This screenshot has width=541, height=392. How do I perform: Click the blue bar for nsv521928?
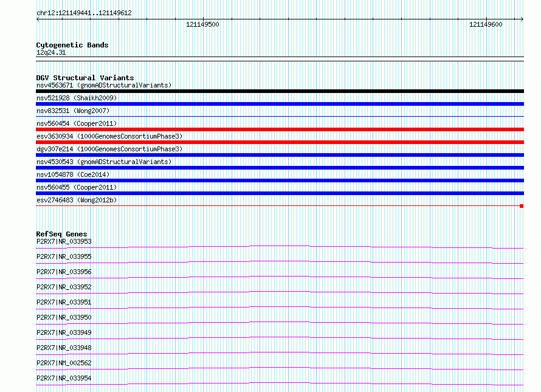click(x=280, y=104)
